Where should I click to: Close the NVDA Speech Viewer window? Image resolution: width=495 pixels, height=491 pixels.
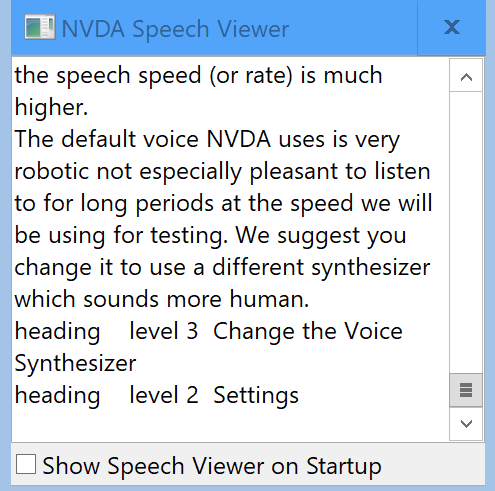[x=451, y=27]
